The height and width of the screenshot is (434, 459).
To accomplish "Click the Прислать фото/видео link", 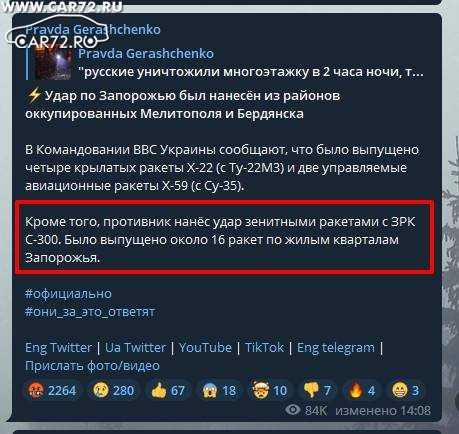I will [92, 366].
